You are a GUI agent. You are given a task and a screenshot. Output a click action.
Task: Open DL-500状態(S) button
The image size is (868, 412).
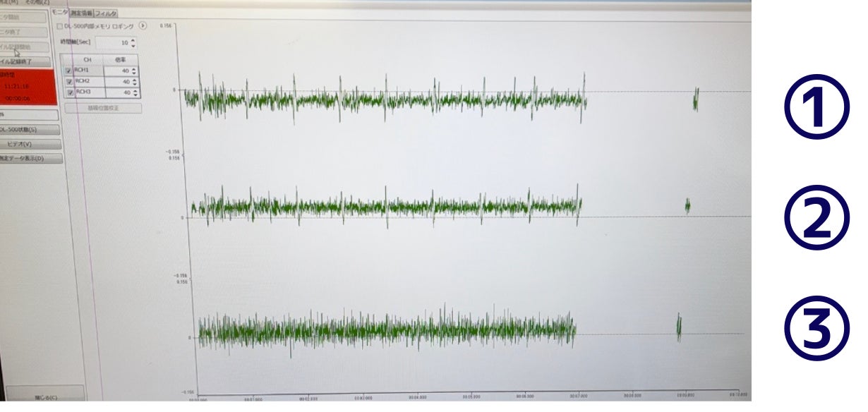[28, 130]
